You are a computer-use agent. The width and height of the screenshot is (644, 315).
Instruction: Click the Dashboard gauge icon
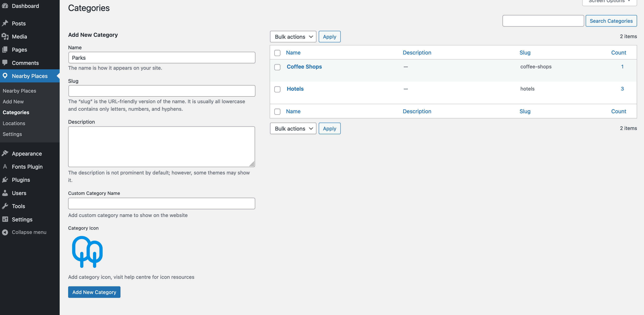click(x=5, y=6)
